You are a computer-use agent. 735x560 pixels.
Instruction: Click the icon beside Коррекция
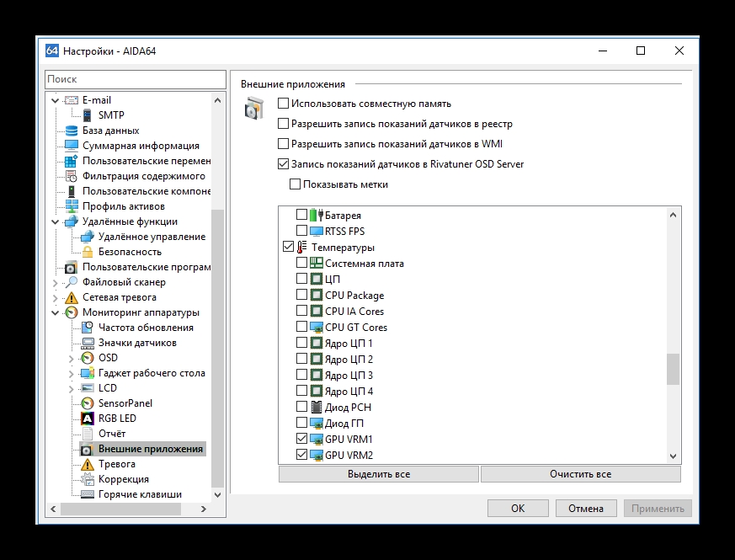tap(88, 479)
